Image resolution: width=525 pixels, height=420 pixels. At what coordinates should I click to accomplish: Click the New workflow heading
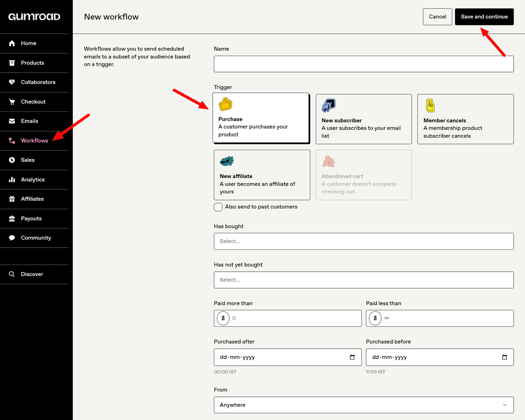111,17
